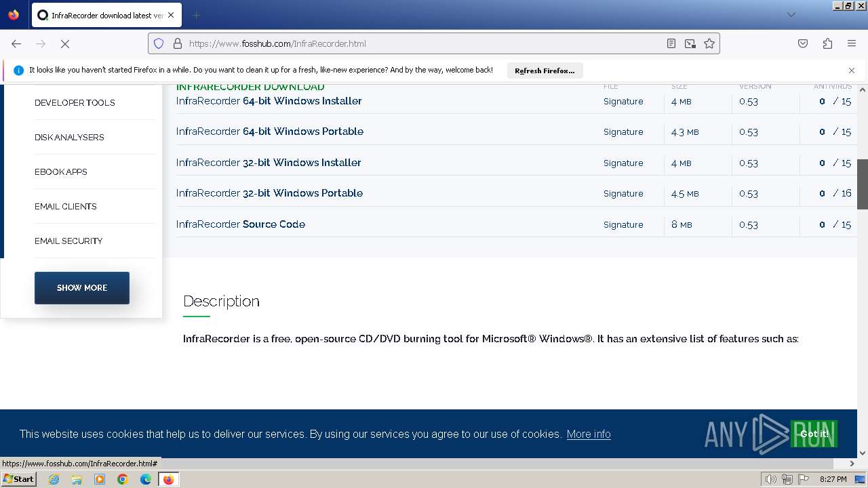868x488 pixels.
Task: Open the DEVELOPER TOOLS category
Action: (75, 103)
